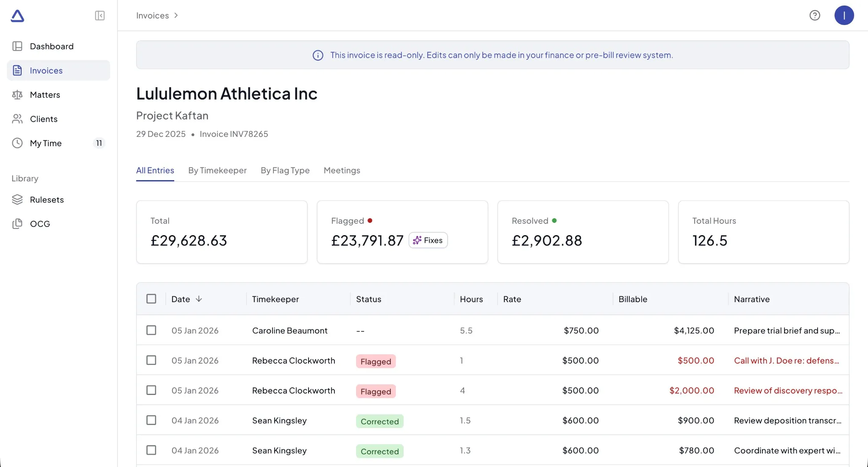Open the Dashboard section
This screenshot has height=467, width=868.
click(x=52, y=46)
